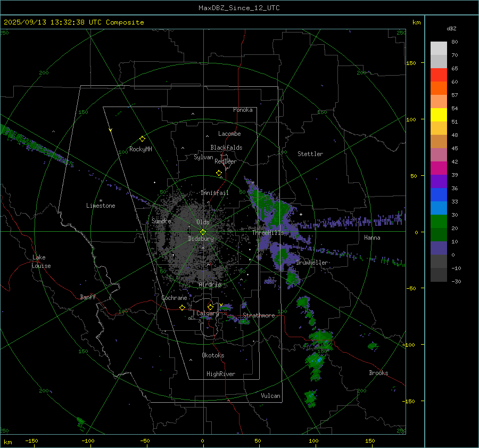This screenshot has height=448, width=479.
Task: Click the MaxDBZ_Since_12_UTC title
Action: tap(239, 8)
